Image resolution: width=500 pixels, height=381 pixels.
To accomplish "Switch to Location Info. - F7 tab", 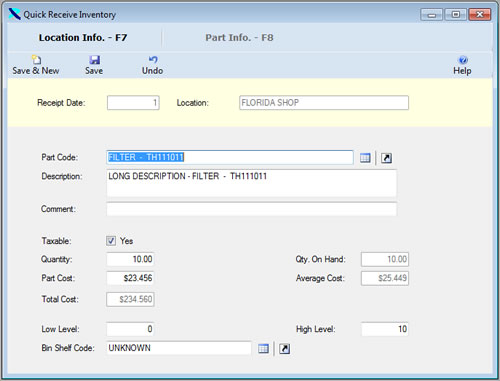I will 83,37.
